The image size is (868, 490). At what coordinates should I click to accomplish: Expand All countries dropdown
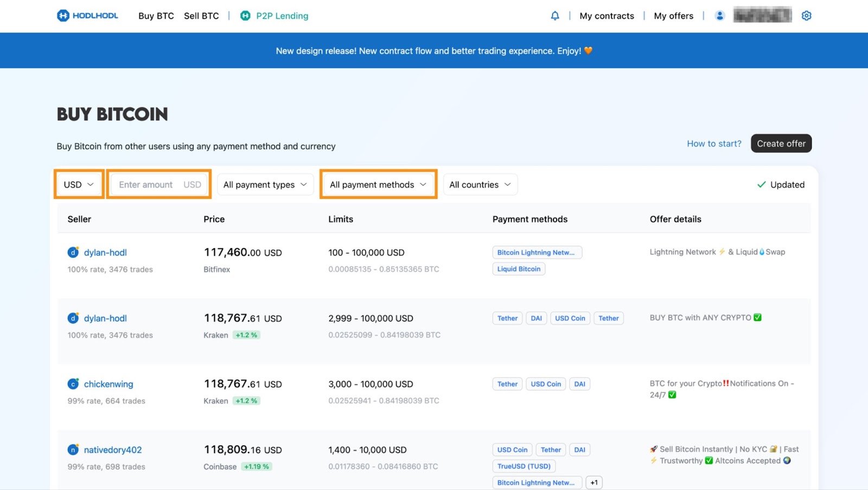480,184
